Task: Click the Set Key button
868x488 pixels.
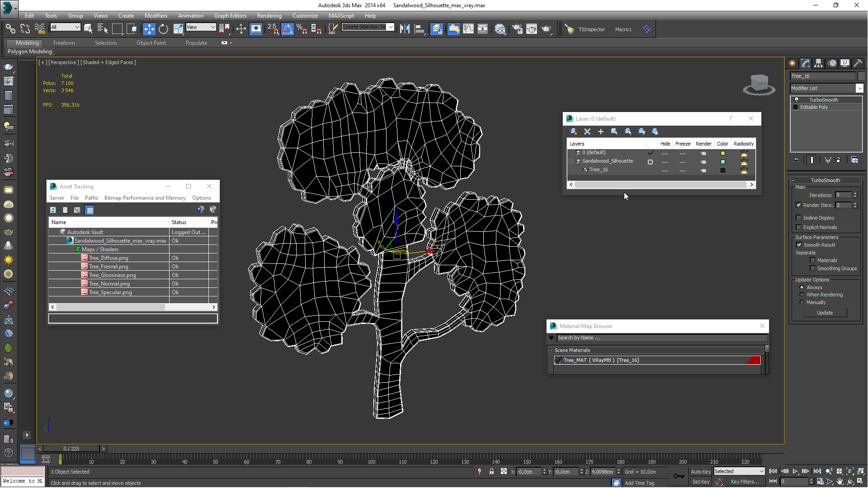Action: point(701,482)
